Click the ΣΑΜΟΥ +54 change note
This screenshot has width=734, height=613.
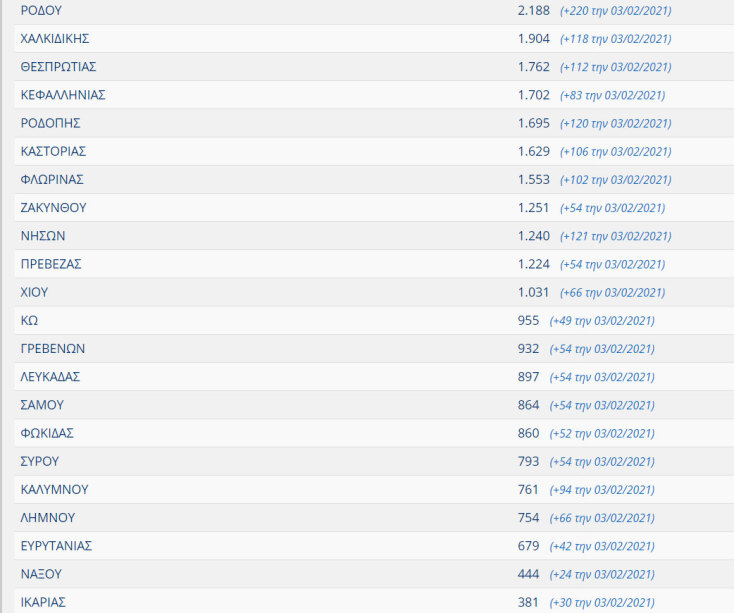(x=602, y=405)
